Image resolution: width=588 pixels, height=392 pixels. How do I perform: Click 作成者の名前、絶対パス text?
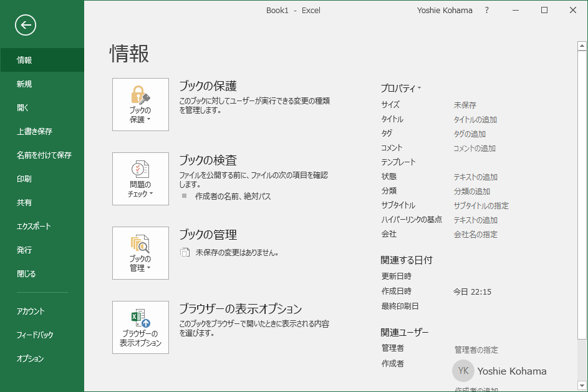(233, 197)
